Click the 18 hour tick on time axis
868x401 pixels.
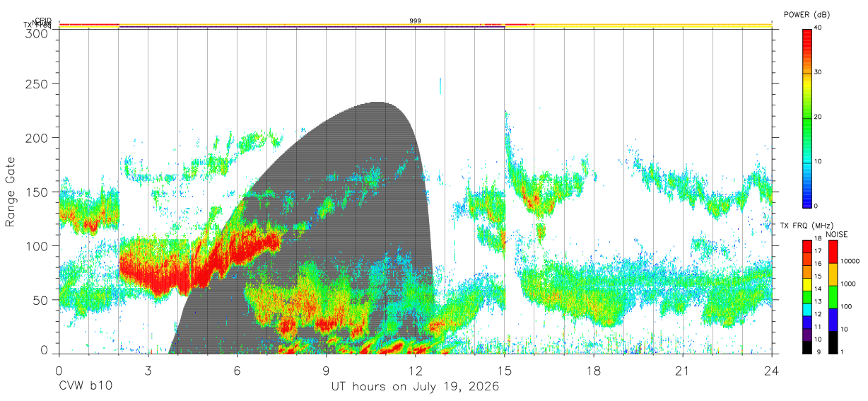pyautogui.click(x=593, y=371)
